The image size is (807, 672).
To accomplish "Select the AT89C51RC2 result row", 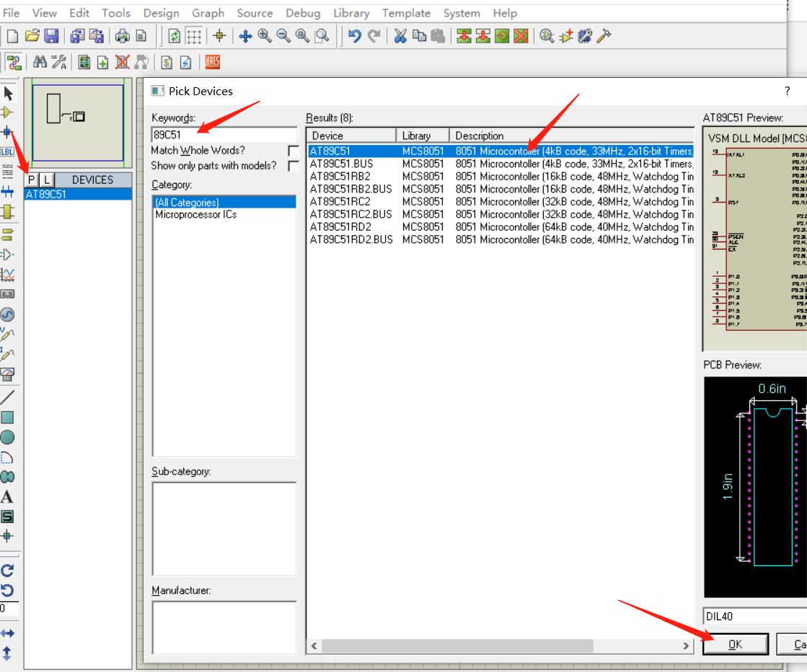I will pos(500,202).
